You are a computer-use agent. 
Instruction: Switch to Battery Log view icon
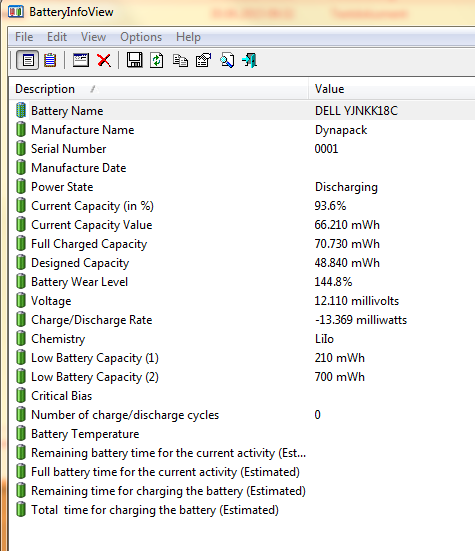pyautogui.click(x=50, y=60)
